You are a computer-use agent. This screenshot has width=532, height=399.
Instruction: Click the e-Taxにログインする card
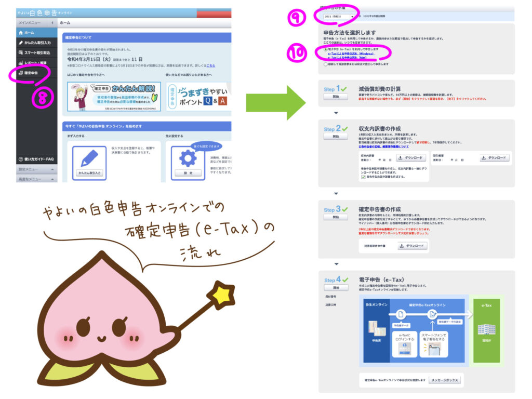click(x=404, y=344)
